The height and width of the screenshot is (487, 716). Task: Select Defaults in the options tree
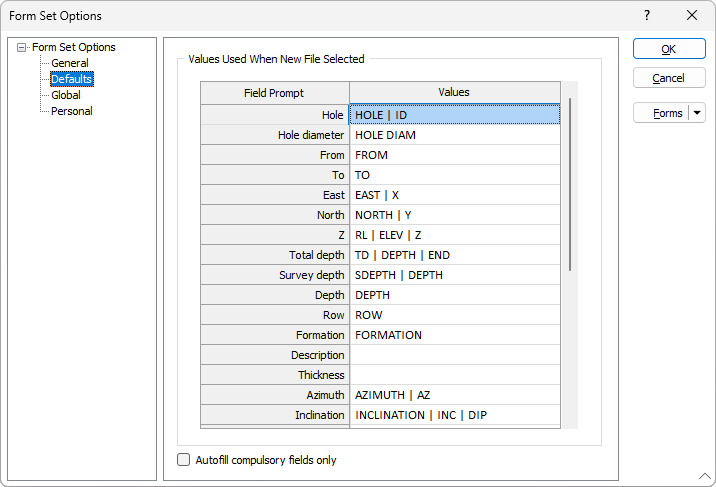(72, 79)
